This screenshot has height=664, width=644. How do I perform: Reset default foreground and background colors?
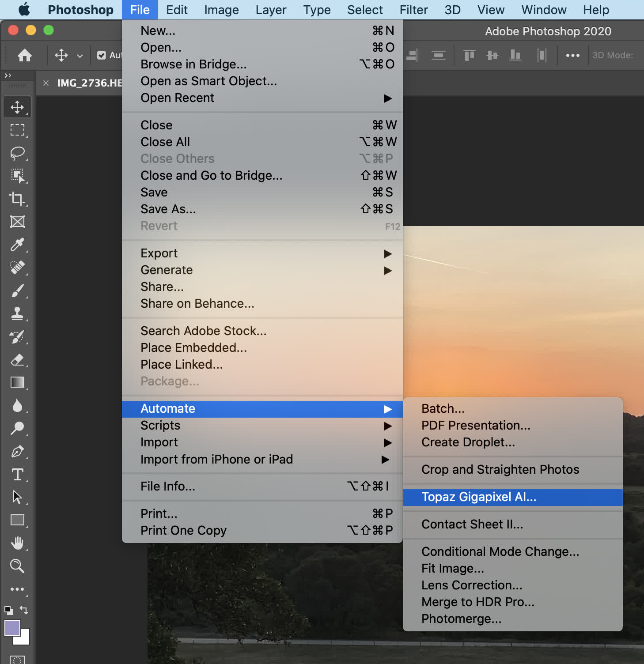(x=9, y=611)
